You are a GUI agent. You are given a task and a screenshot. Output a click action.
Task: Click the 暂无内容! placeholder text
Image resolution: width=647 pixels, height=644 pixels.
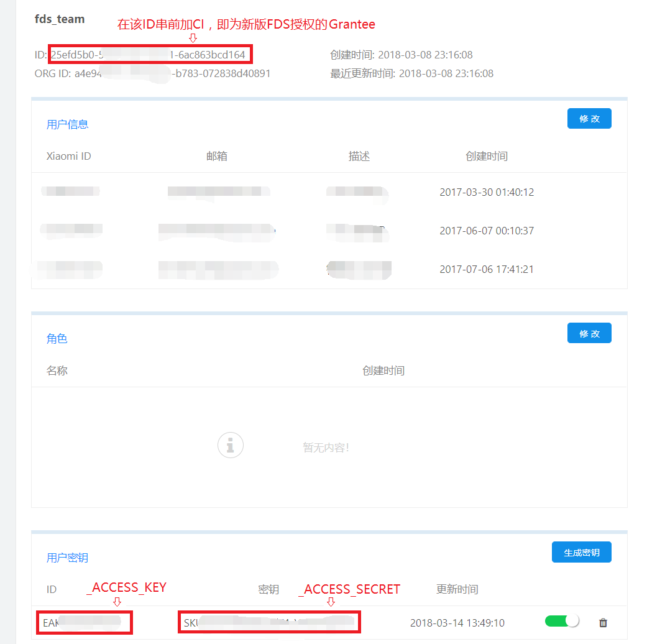(326, 448)
